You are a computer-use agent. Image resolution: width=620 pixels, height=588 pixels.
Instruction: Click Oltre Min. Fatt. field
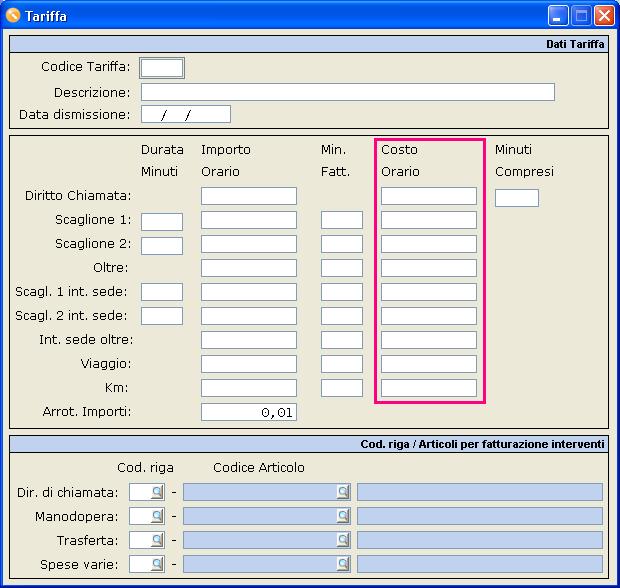(x=342, y=268)
